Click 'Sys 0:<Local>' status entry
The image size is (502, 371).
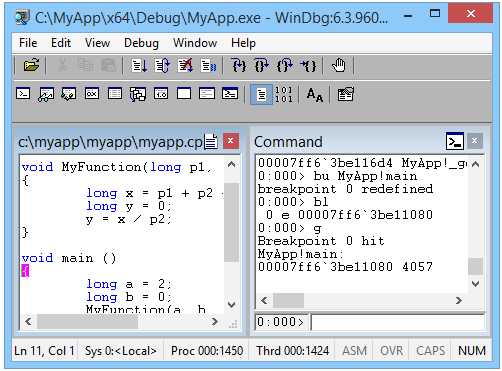pyautogui.click(x=120, y=351)
